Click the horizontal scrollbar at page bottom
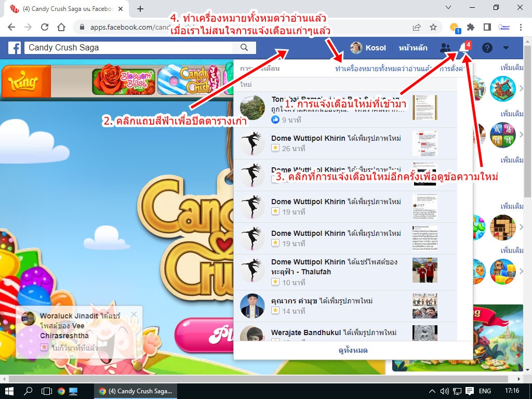This screenshot has width=532, height=399. tap(259, 379)
